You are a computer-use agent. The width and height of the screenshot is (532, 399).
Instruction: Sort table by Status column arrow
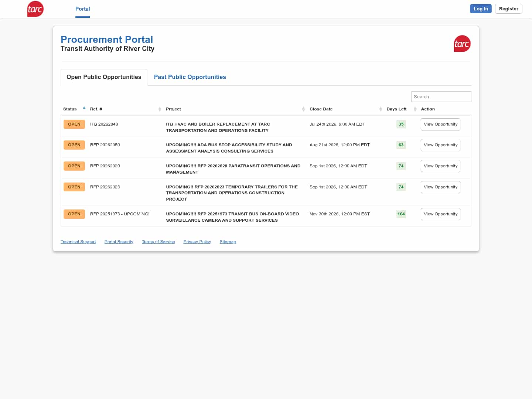(x=84, y=108)
